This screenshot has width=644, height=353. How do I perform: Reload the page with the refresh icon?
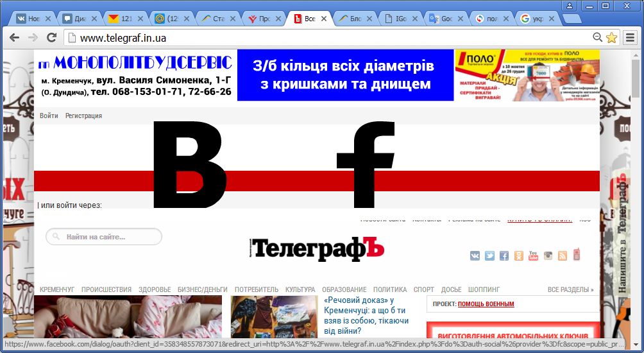click(51, 38)
